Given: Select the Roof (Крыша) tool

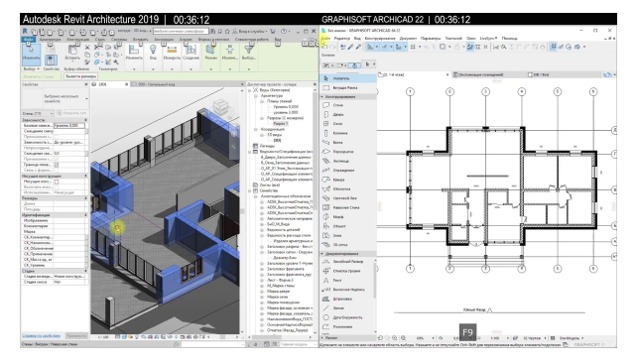Looking at the screenshot, I should pos(338,180).
